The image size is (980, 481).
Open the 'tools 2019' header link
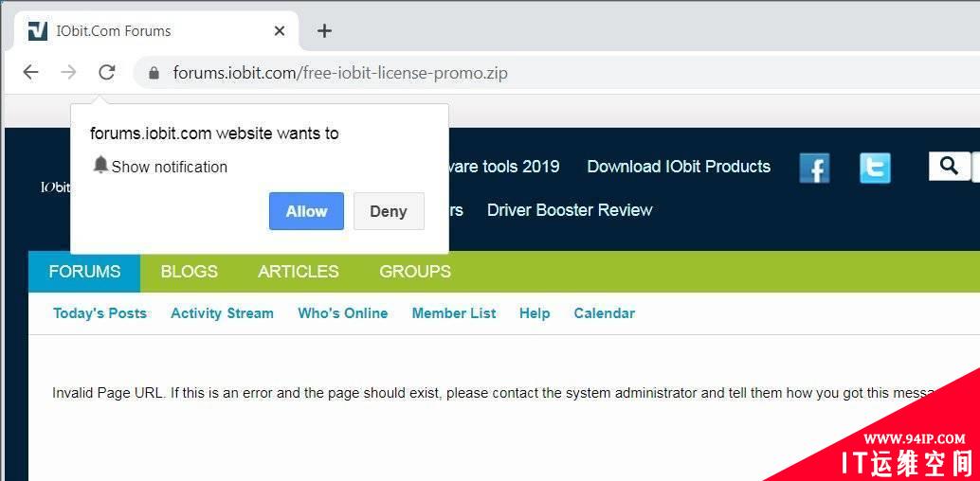(x=504, y=166)
